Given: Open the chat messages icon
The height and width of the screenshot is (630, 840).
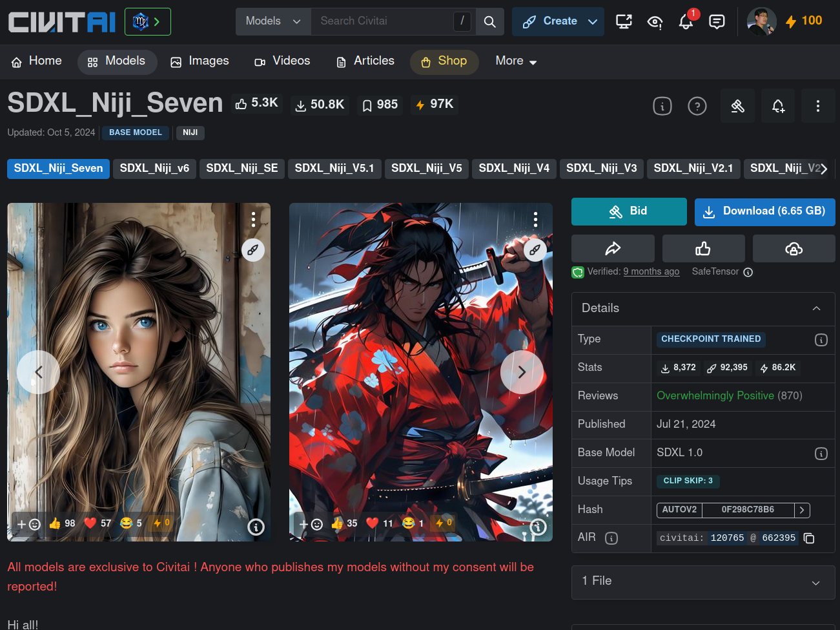Looking at the screenshot, I should pos(717,22).
